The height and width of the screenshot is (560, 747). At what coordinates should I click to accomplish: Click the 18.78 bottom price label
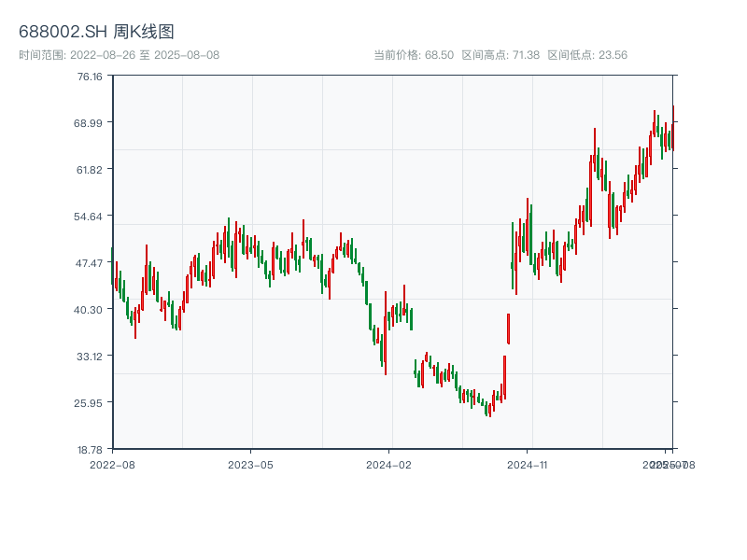point(90,449)
